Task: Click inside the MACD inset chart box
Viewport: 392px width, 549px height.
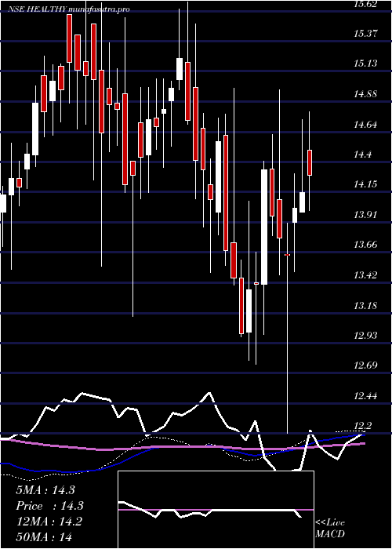Action: [x=216, y=510]
